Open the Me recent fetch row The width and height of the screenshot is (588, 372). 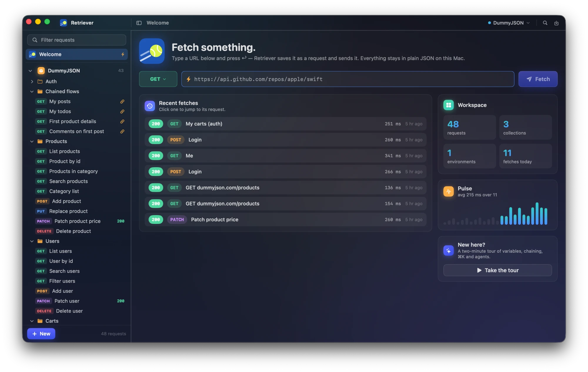pos(285,156)
